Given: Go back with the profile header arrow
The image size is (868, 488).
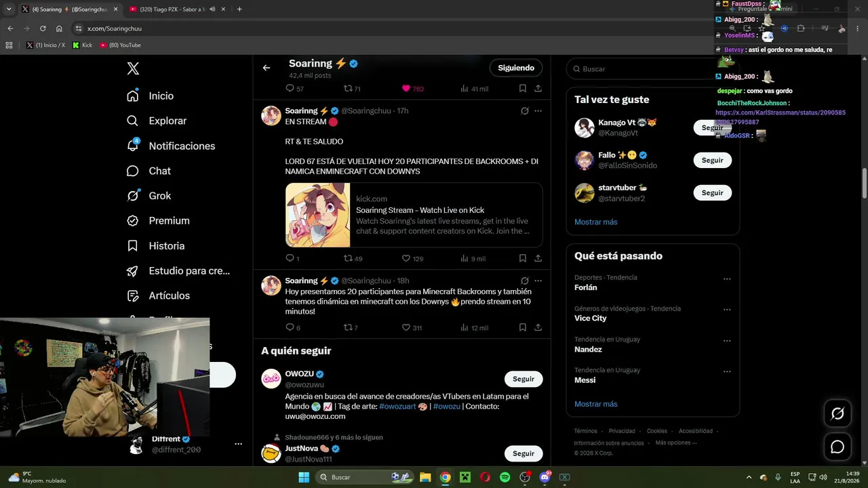Looking at the screenshot, I should pos(267,68).
